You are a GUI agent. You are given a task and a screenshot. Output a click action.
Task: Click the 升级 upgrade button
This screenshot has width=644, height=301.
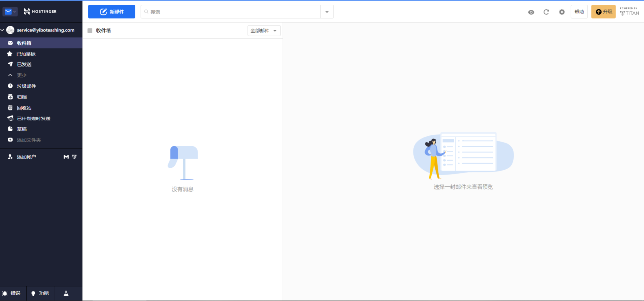(x=603, y=12)
